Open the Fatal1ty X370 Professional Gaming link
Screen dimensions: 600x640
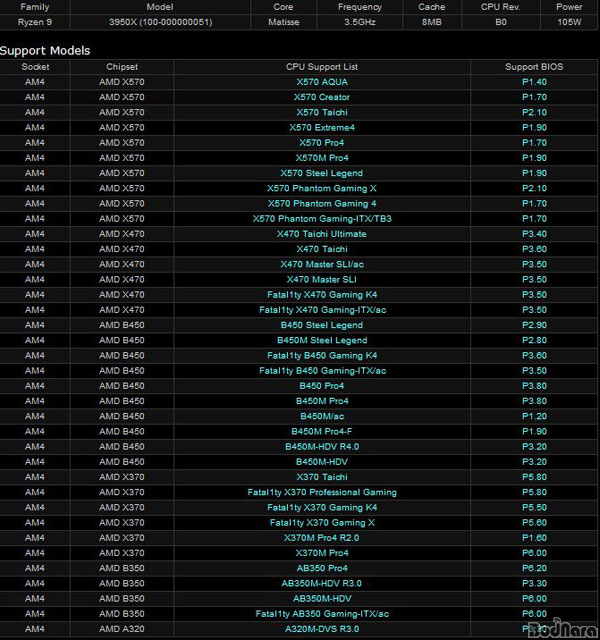[322, 492]
